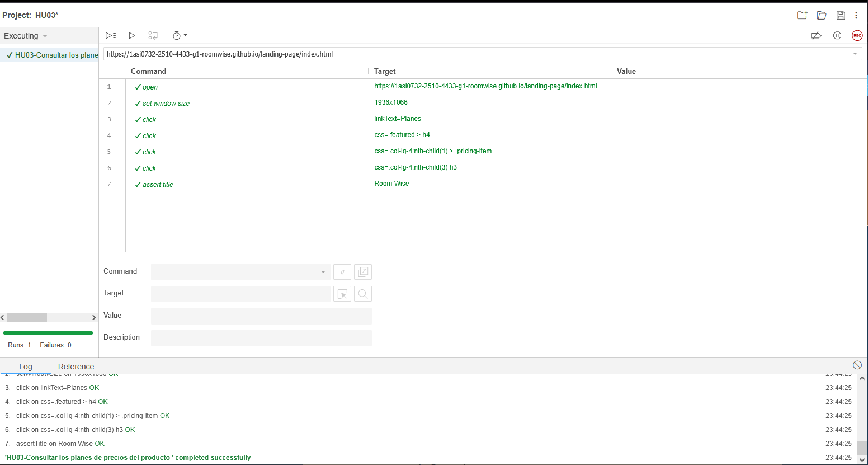Open project folder icon
The image size is (868, 465).
click(x=822, y=15)
